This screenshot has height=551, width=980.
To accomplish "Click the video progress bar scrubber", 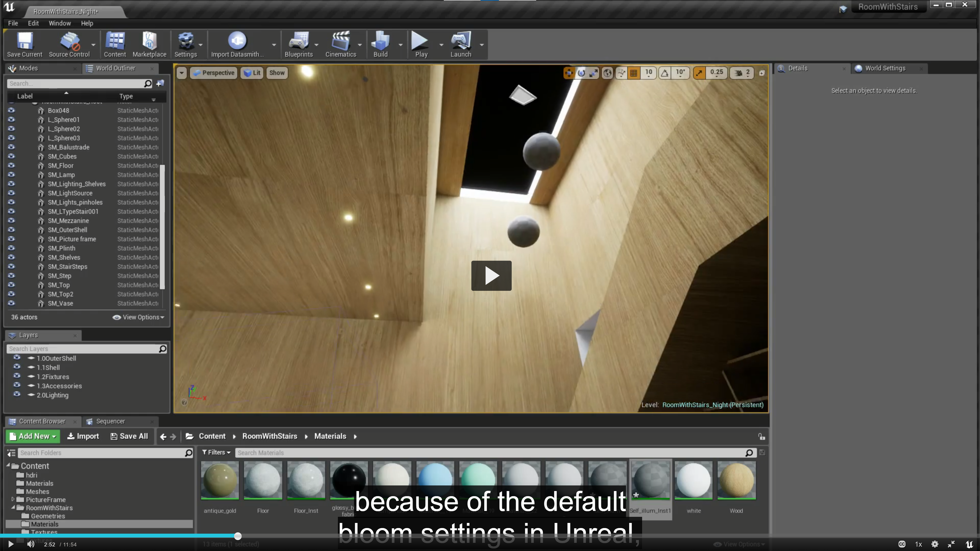I will 238,536.
